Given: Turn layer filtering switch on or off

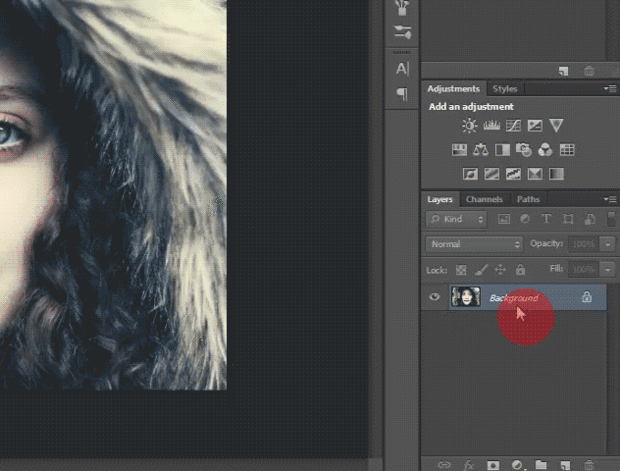Looking at the screenshot, I should 611,219.
